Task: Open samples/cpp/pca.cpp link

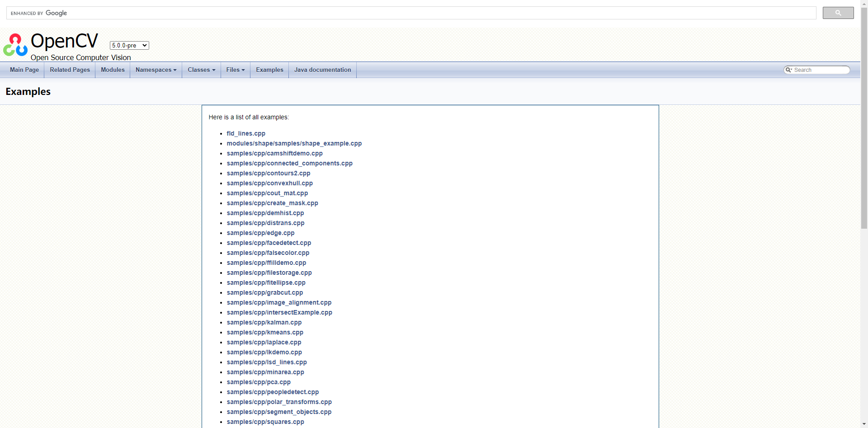Action: (259, 382)
